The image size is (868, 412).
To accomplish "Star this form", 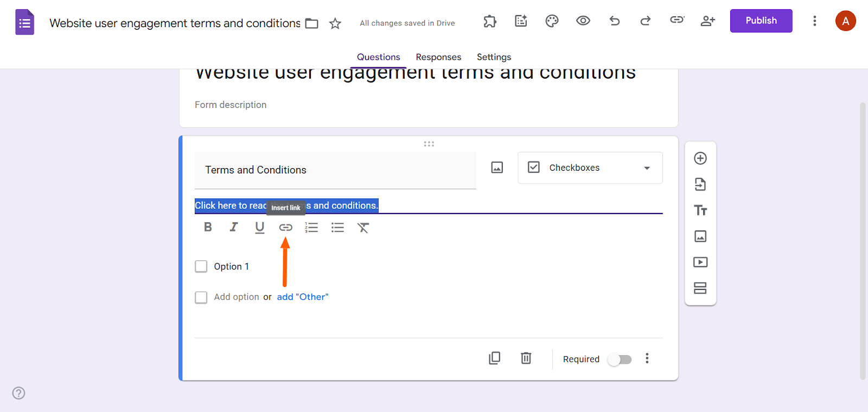I will [x=335, y=23].
